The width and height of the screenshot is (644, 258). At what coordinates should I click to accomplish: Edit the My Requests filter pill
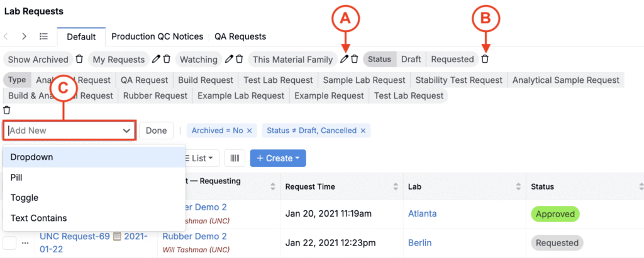(x=156, y=59)
